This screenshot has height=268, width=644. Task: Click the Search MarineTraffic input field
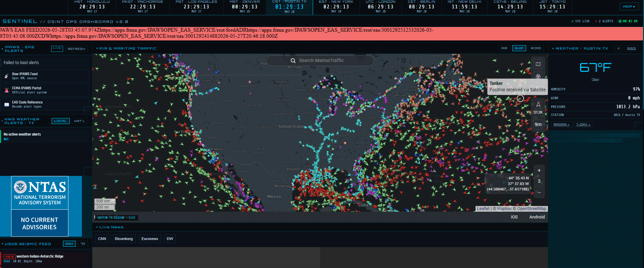pos(320,61)
